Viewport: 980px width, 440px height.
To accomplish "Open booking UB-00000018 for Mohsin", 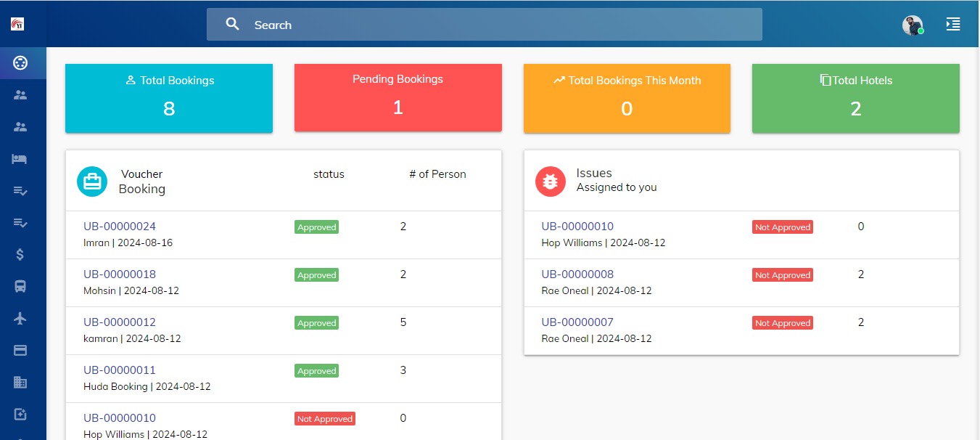I will tap(120, 274).
